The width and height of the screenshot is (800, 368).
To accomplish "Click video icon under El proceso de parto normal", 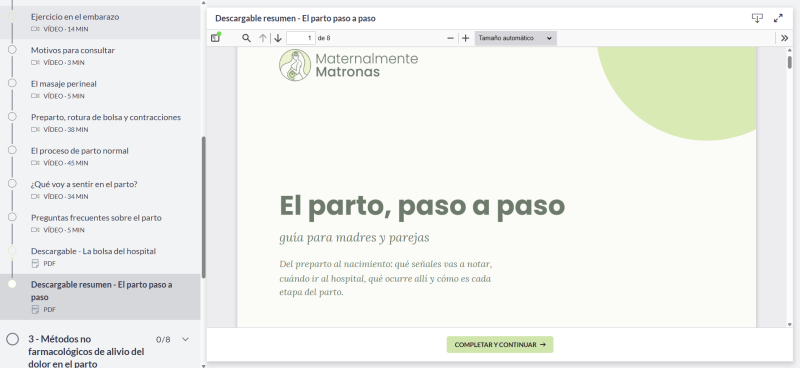I will pos(35,163).
